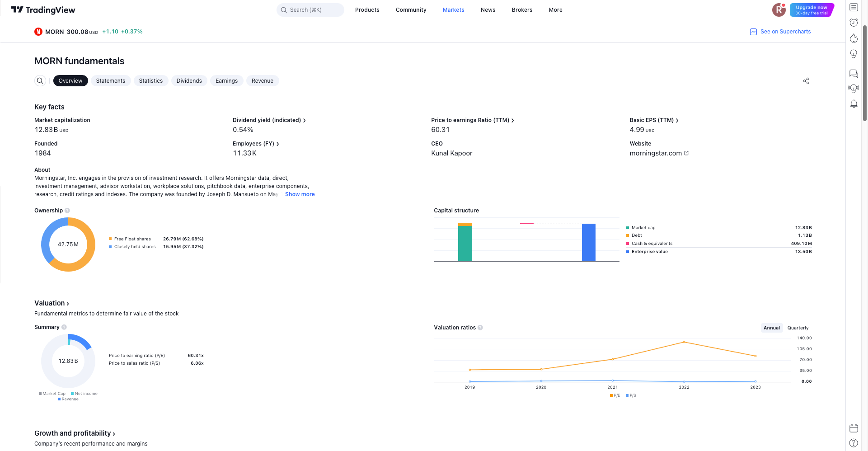Click the Debt legend row
868x451 pixels.
click(719, 235)
